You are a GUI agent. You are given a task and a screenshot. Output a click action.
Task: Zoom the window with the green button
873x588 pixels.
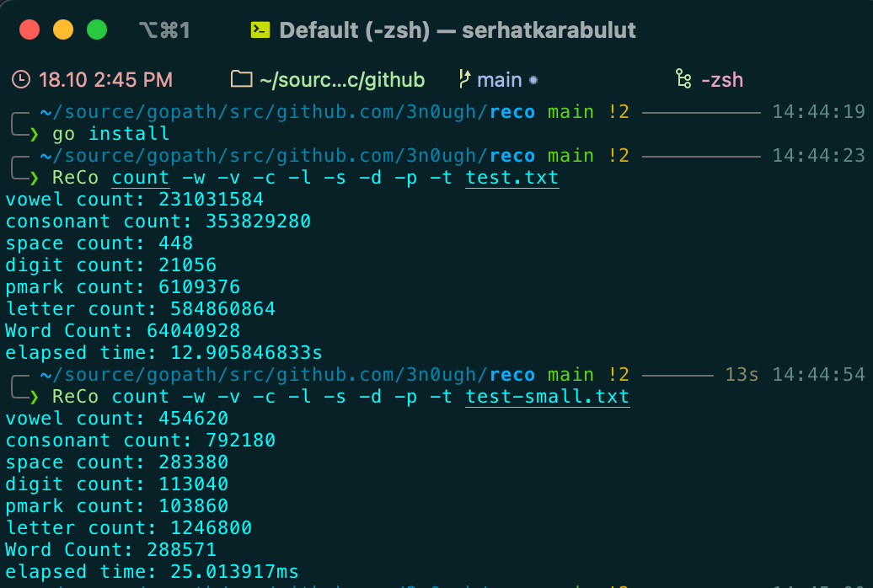point(97,31)
